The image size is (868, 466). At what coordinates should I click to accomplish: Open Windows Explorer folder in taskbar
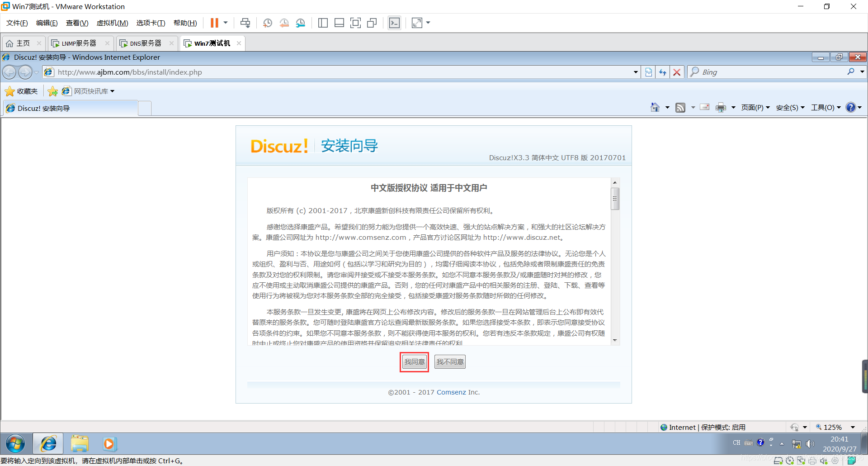tap(80, 444)
